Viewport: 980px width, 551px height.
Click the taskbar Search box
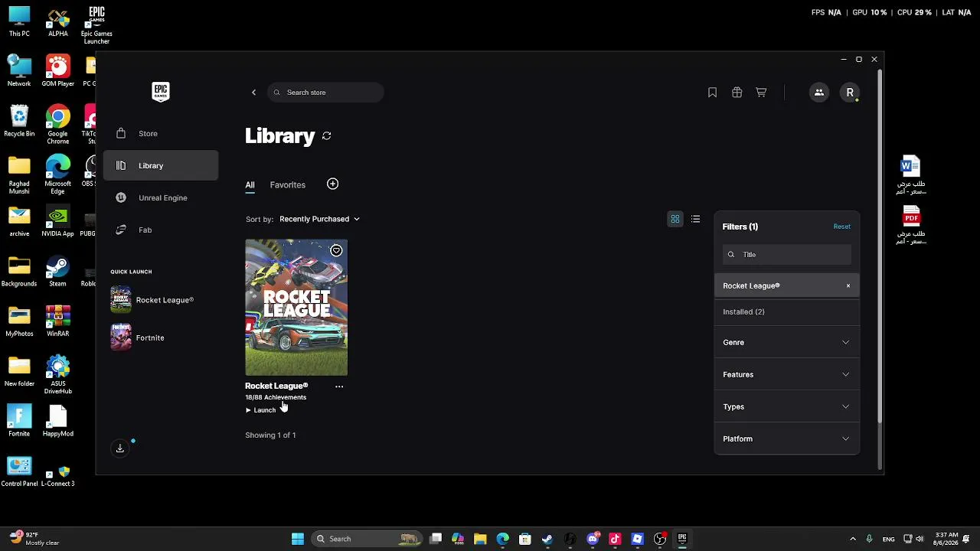click(366, 539)
